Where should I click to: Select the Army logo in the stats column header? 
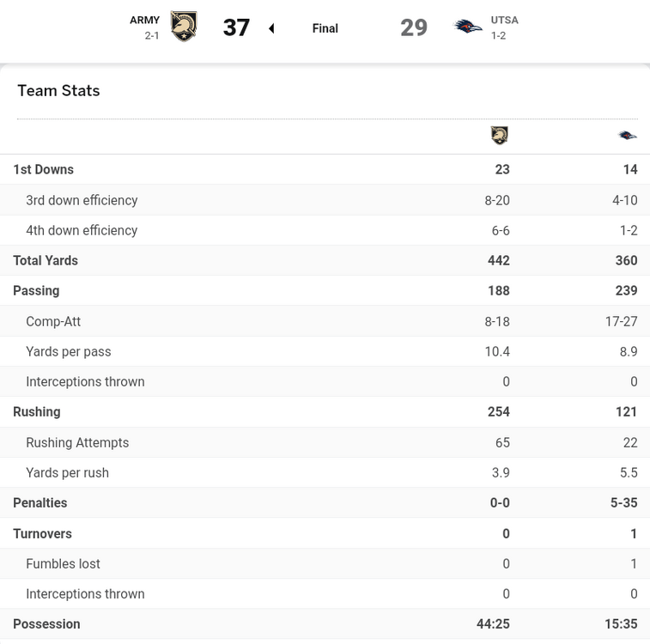(499, 135)
